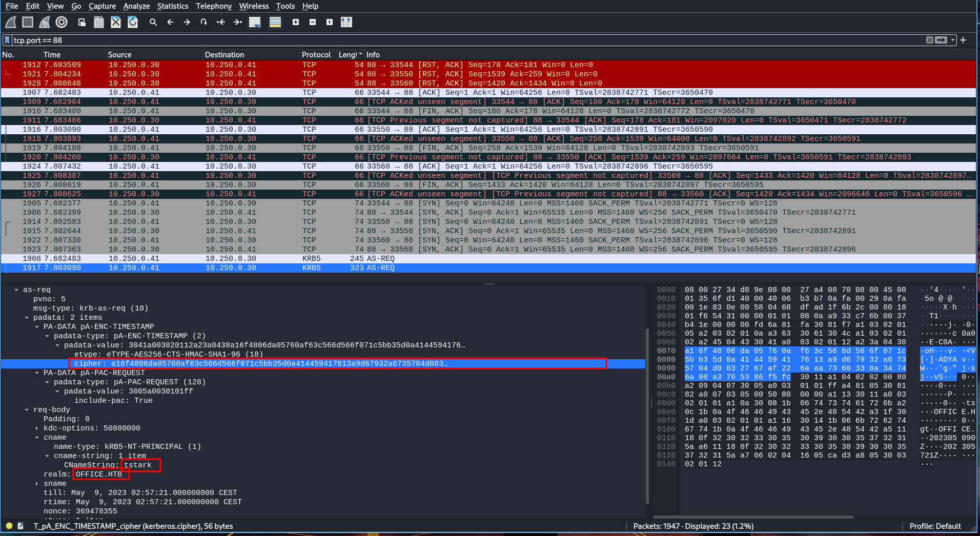Click the resize columns toolbar icon
Screen dimensions: 980x536
pyautogui.click(x=346, y=22)
